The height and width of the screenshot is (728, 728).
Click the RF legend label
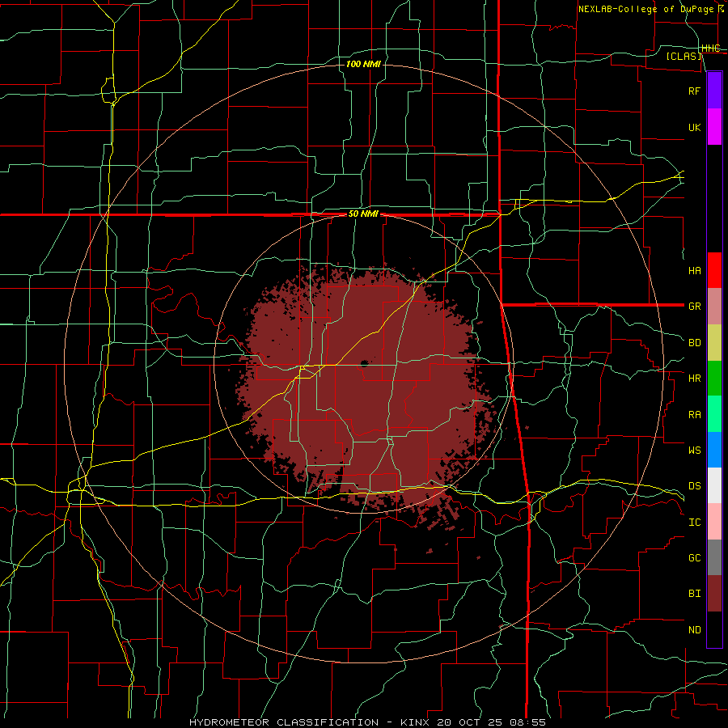[x=694, y=91]
